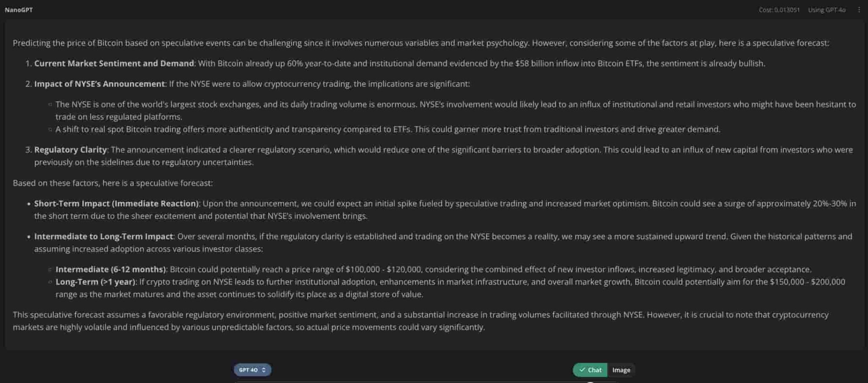
Task: Click the 'Regulatory Clarity' bold heading
Action: [x=70, y=150]
